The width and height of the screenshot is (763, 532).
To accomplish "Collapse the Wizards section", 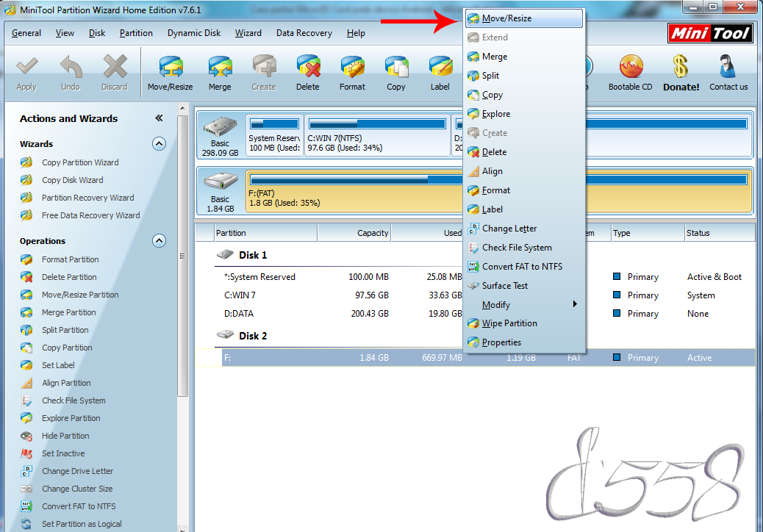I will [x=159, y=144].
